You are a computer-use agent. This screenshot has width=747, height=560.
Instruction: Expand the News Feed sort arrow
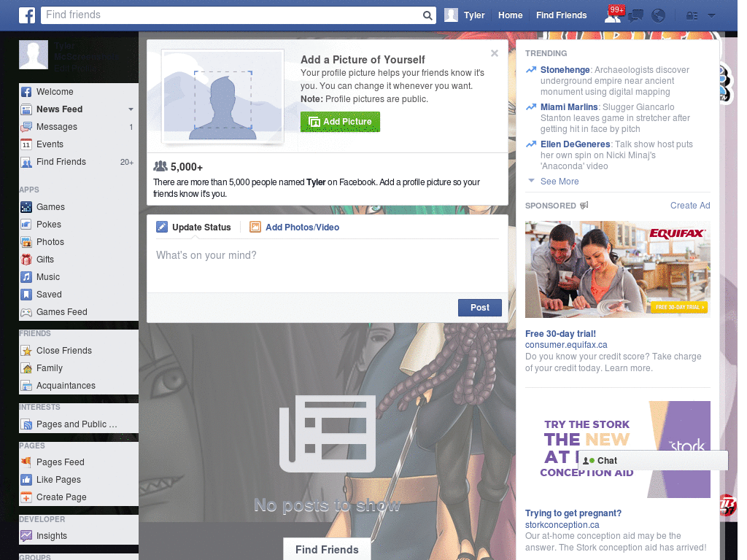click(131, 109)
